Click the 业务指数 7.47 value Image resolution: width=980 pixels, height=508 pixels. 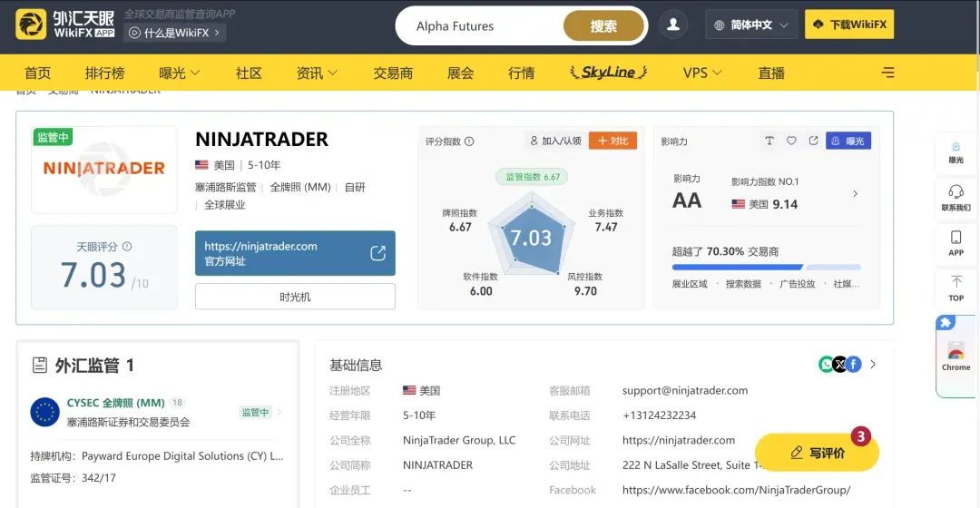coord(605,227)
